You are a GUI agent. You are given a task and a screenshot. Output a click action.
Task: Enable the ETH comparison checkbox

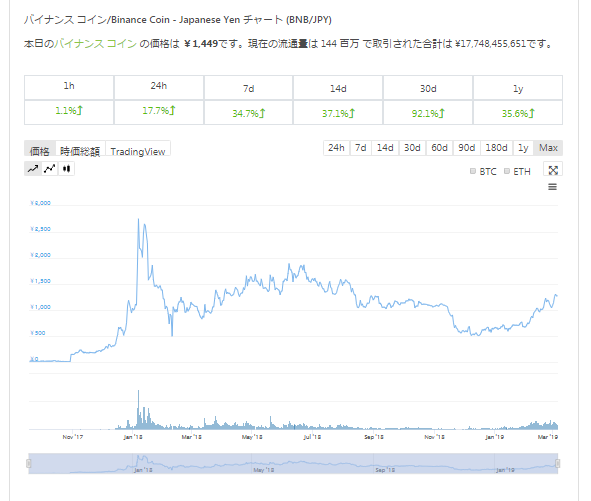[507, 171]
